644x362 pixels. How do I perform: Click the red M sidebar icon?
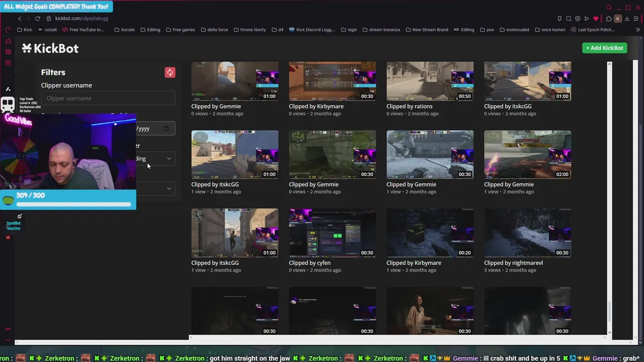(x=8, y=63)
